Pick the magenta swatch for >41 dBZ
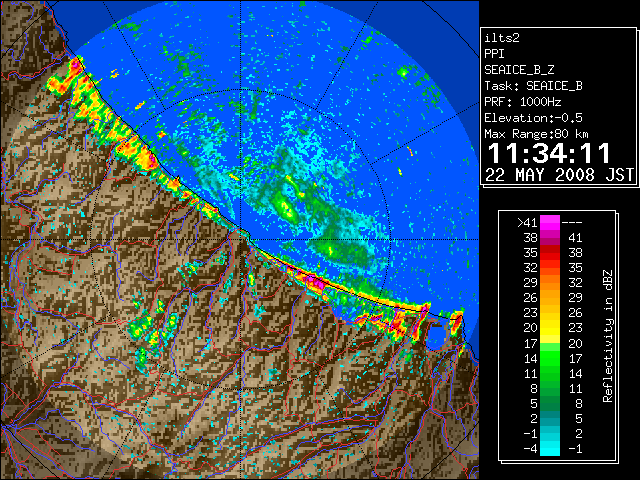The width and height of the screenshot is (640, 480). pos(550,223)
